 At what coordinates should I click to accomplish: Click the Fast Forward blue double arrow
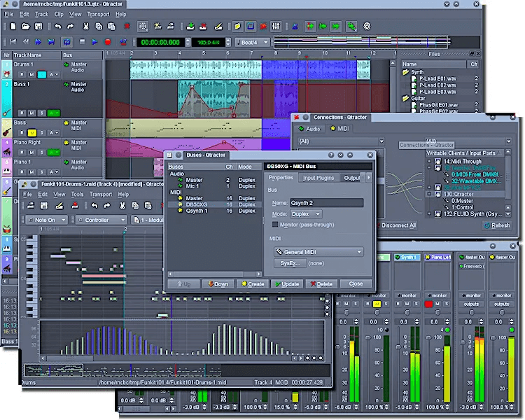pos(38,42)
